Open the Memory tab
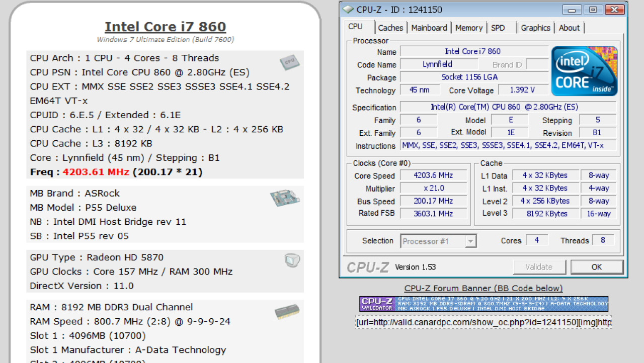Image resolution: width=644 pixels, height=363 pixels. tap(469, 28)
